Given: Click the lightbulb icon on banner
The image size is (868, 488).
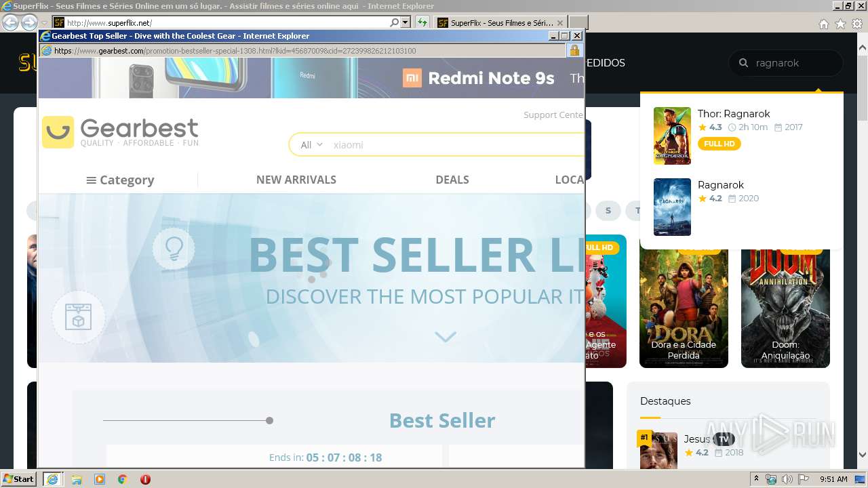Looking at the screenshot, I should click(x=174, y=249).
